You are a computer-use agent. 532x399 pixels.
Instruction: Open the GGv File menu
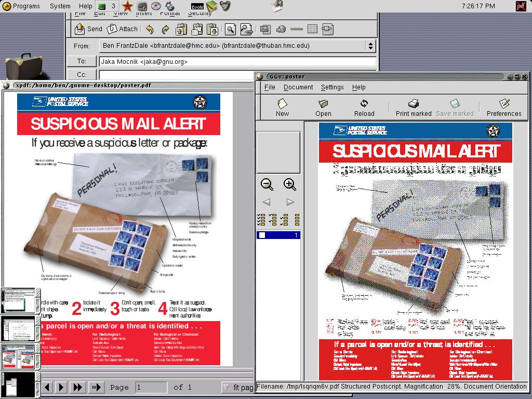[x=270, y=87]
